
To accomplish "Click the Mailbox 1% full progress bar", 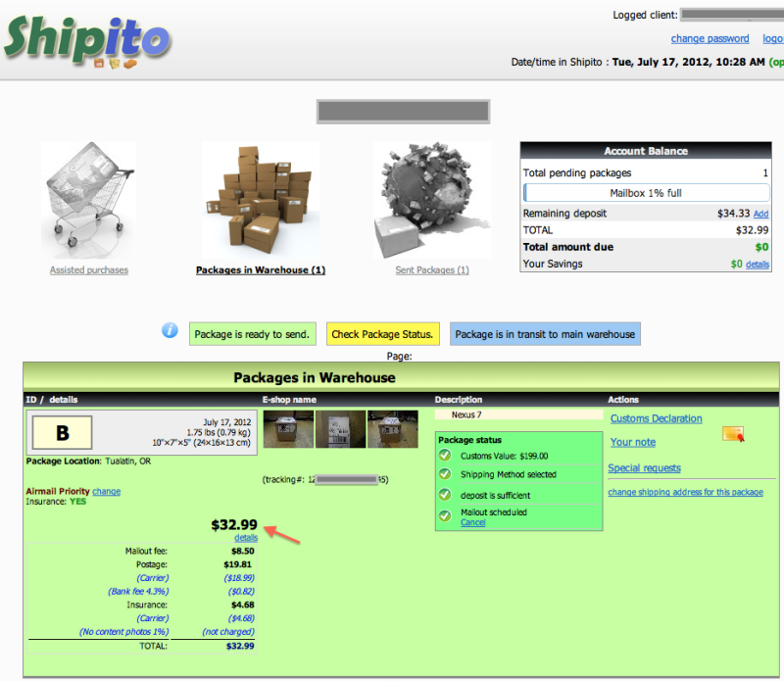I will point(646,193).
